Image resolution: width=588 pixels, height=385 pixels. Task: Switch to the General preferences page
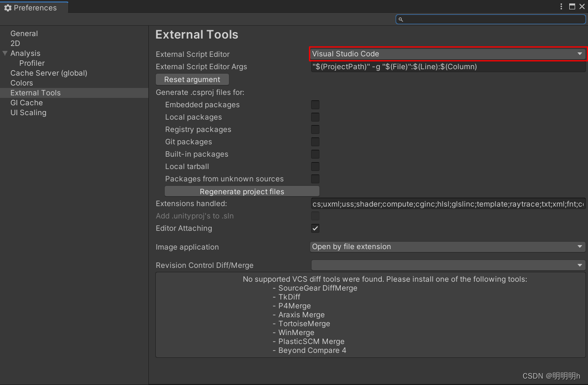coord(24,33)
